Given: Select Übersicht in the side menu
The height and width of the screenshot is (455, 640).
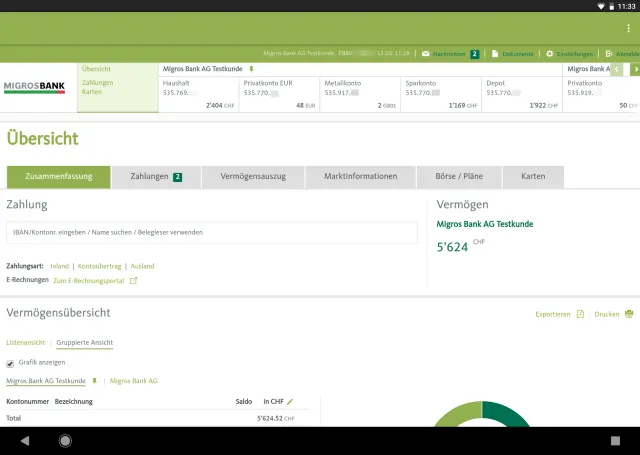Looking at the screenshot, I should (96, 69).
